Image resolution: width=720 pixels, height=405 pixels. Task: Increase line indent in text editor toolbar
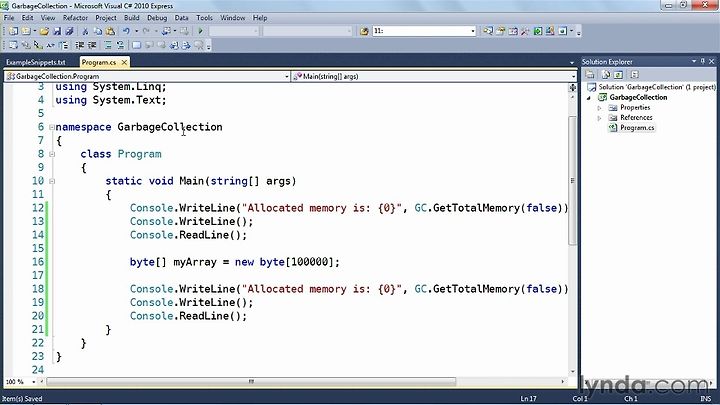coord(92,45)
